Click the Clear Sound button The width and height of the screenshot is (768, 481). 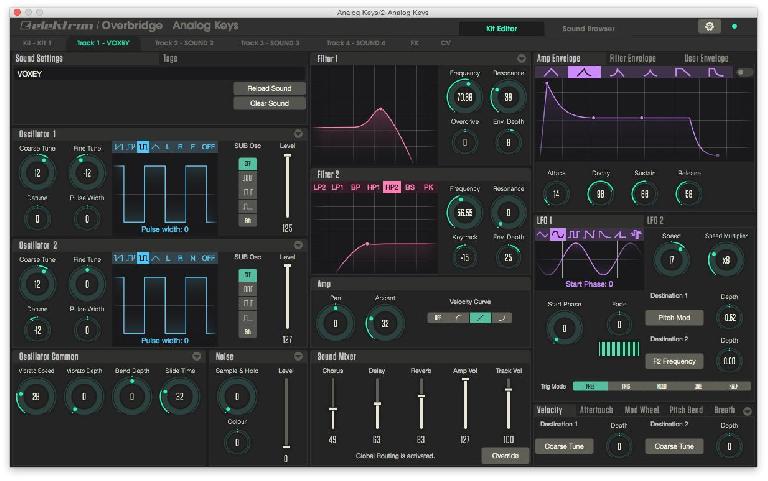tap(269, 103)
